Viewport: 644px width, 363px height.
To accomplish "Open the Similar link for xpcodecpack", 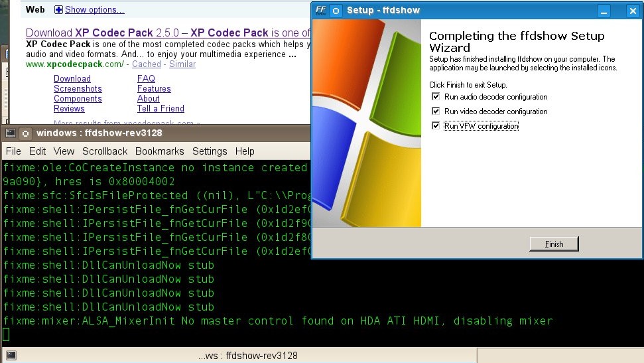I will (182, 64).
